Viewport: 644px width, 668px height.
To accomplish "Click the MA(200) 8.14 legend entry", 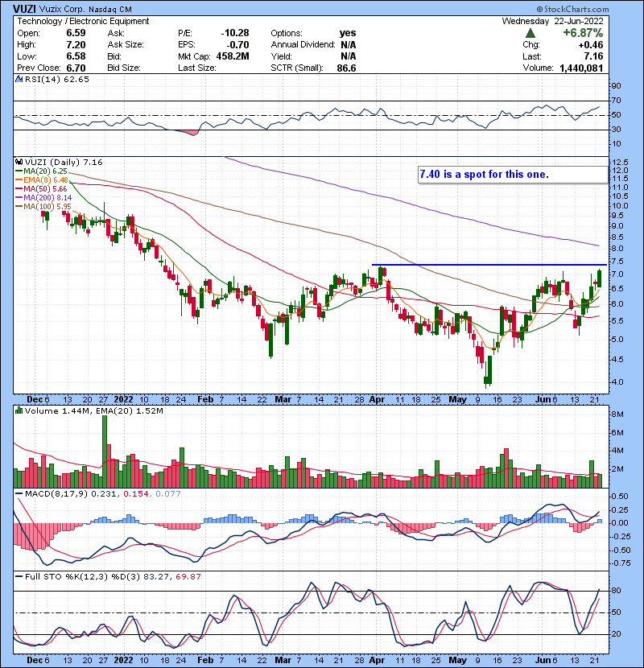I will tap(47, 198).
